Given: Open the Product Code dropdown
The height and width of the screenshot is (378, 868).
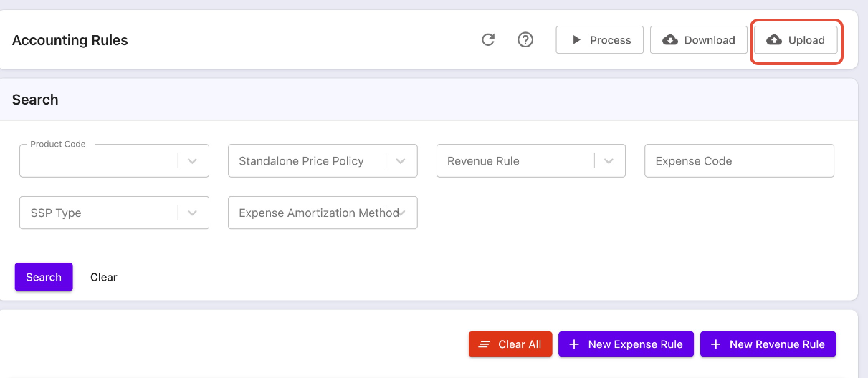Looking at the screenshot, I should pyautogui.click(x=192, y=161).
